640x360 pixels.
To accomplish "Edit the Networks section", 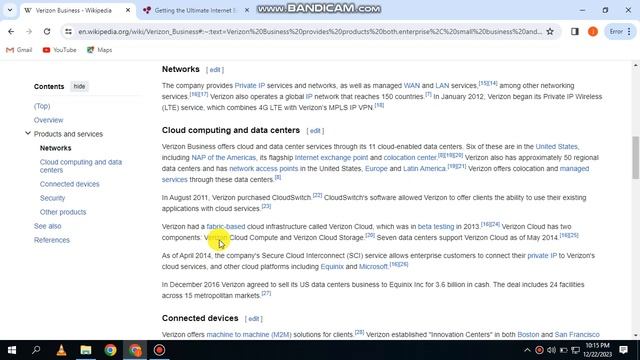I will pos(215,70).
